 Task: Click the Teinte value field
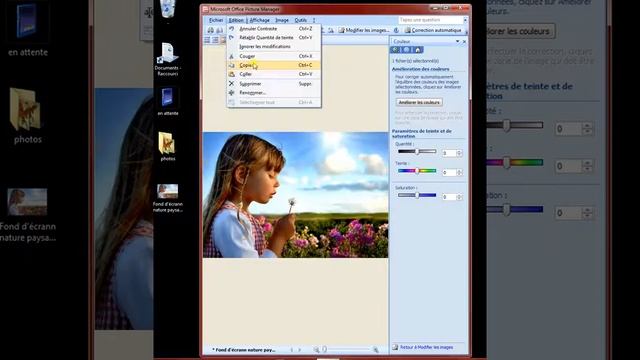[x=449, y=173]
